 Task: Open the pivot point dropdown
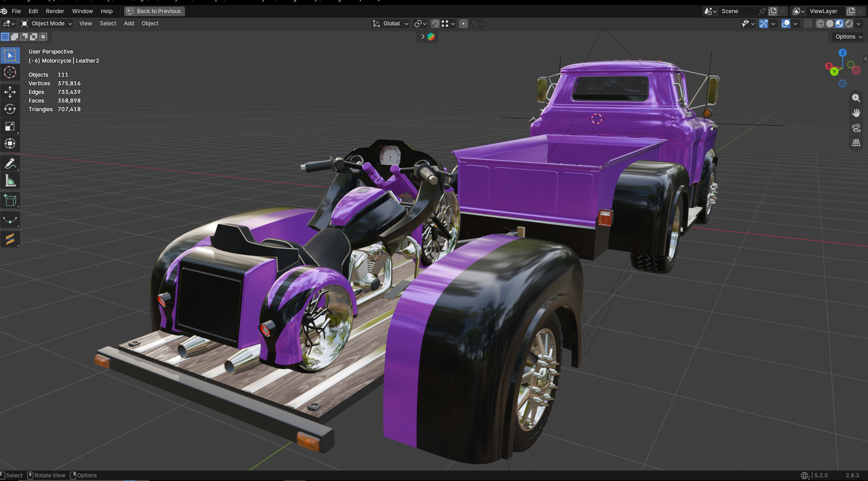tap(420, 24)
